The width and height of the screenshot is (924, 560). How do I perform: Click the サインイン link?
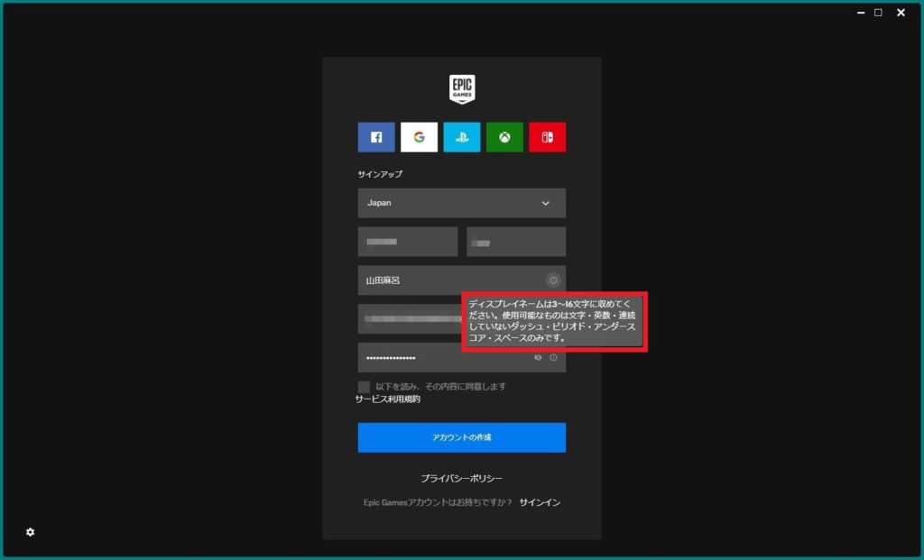[540, 502]
